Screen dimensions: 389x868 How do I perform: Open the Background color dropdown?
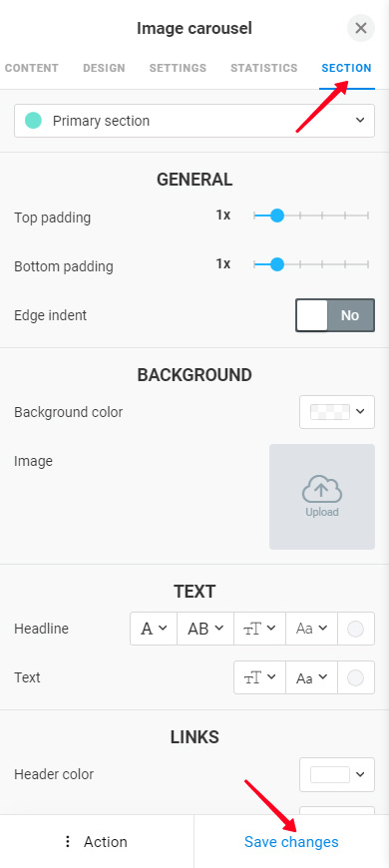[x=337, y=412]
